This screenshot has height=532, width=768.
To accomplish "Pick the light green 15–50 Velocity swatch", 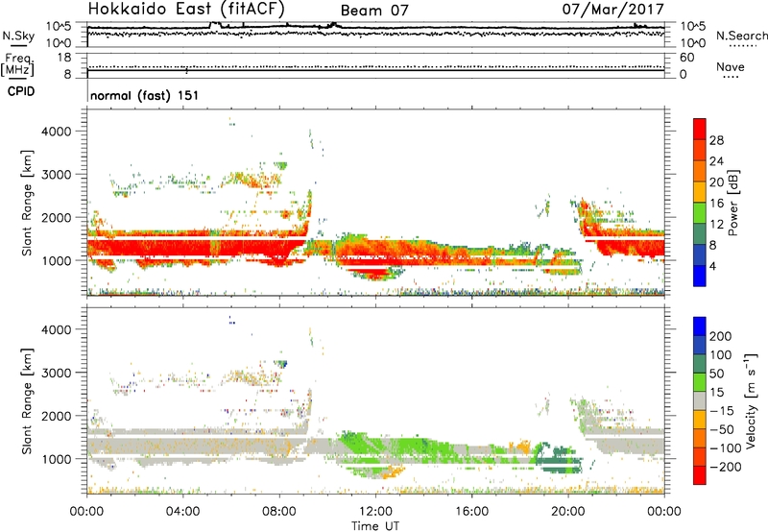I will point(700,382).
